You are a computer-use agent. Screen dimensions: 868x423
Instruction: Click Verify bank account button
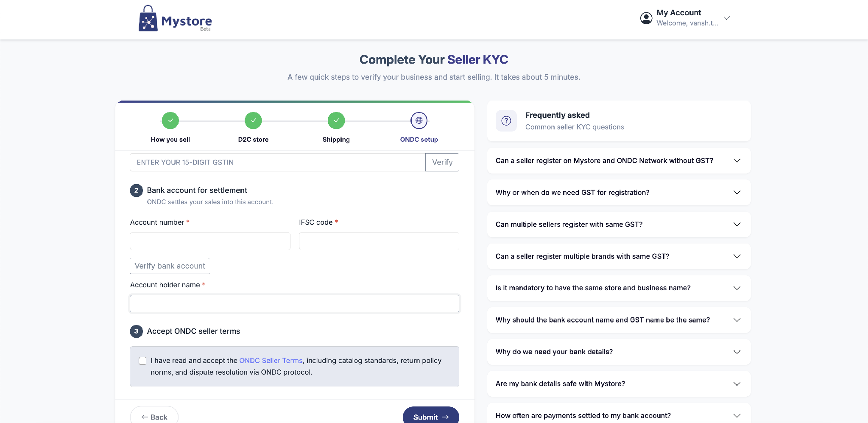click(x=170, y=266)
